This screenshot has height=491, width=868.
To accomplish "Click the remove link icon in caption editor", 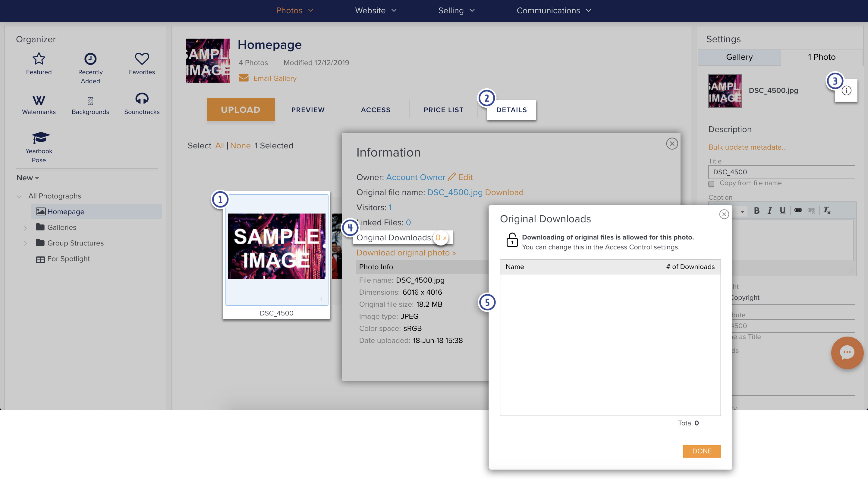I will click(811, 211).
